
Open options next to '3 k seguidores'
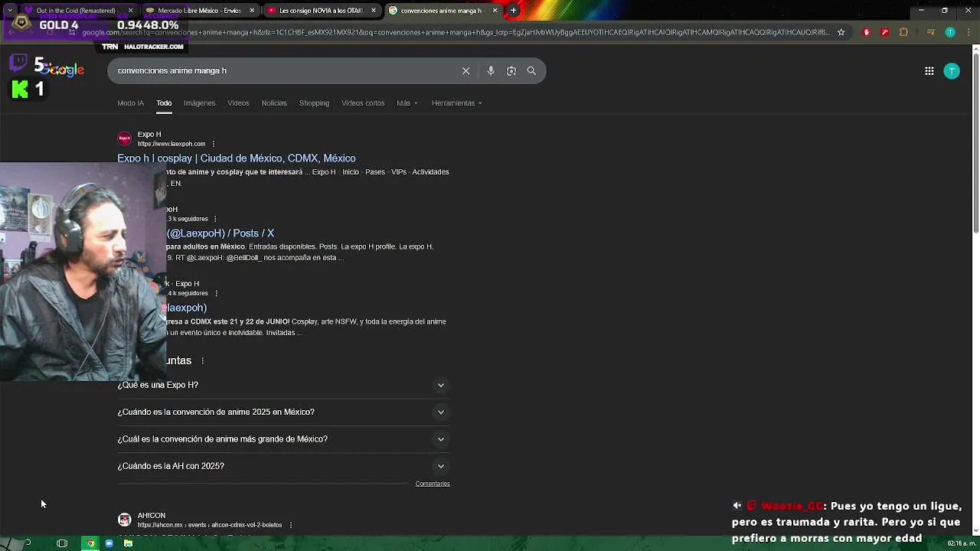point(215,219)
